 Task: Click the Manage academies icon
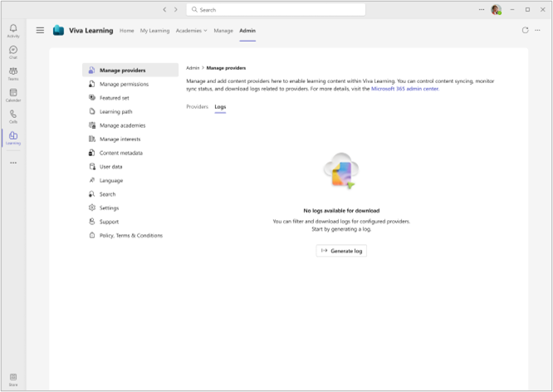tap(91, 125)
